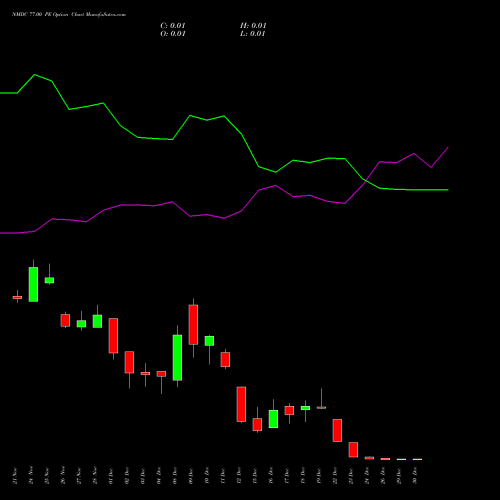Click the 23 Dec date label
The height and width of the screenshot is (500, 500).
tap(351, 476)
